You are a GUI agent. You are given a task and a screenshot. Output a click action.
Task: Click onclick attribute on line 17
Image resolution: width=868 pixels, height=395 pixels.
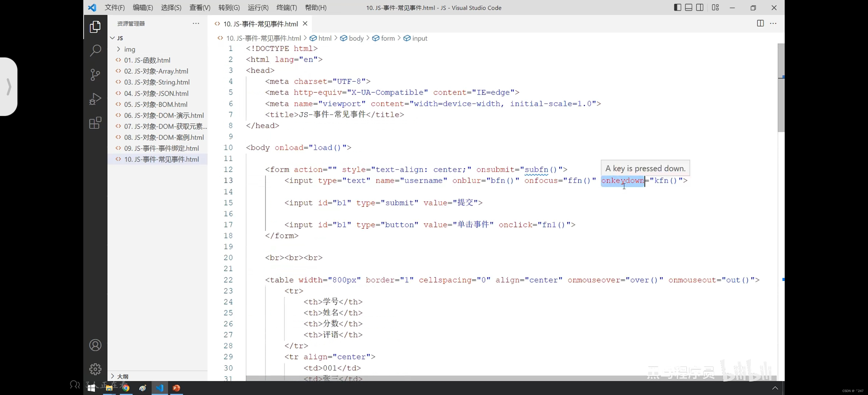[x=515, y=225]
